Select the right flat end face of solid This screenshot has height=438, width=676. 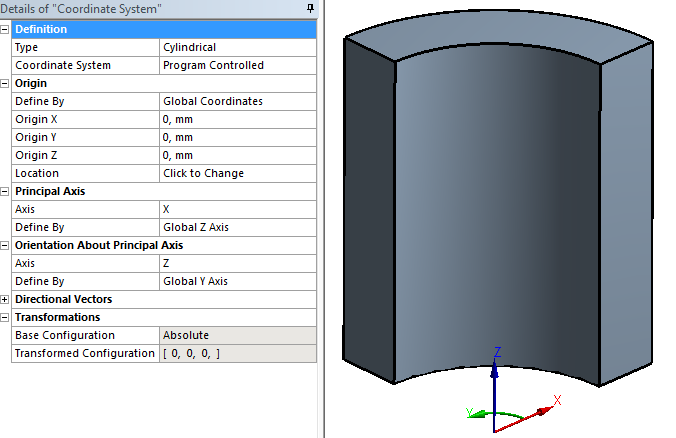tap(626, 216)
